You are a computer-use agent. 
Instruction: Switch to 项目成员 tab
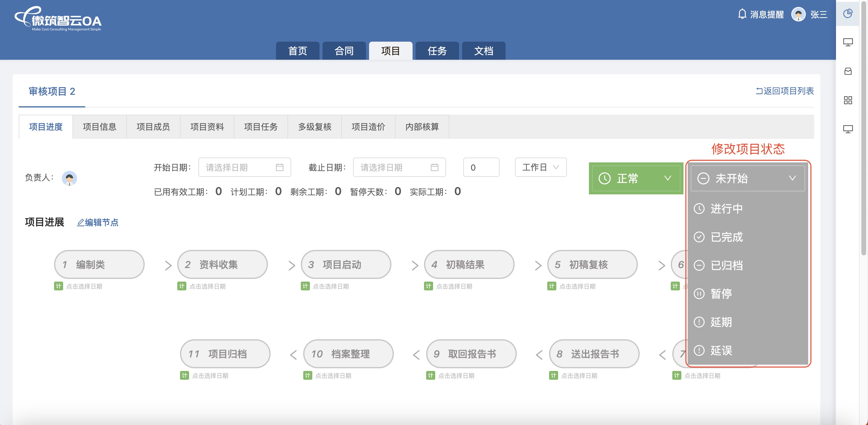(x=153, y=127)
